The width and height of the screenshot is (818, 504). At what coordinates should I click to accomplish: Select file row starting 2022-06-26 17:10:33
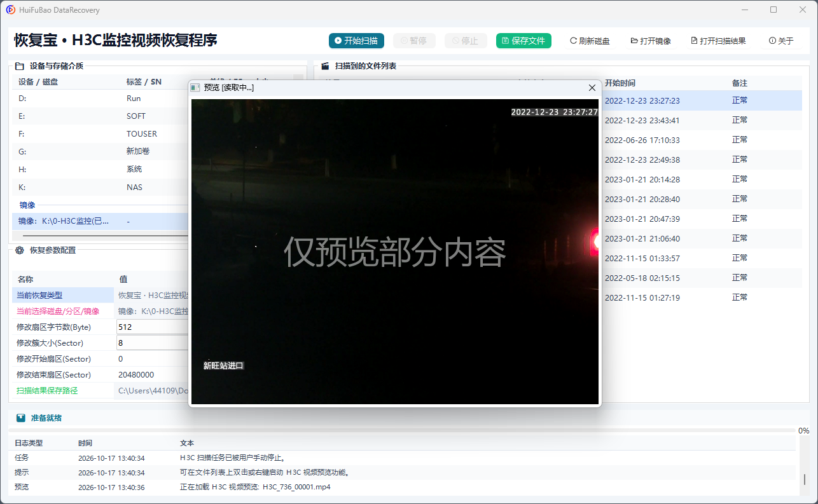702,140
